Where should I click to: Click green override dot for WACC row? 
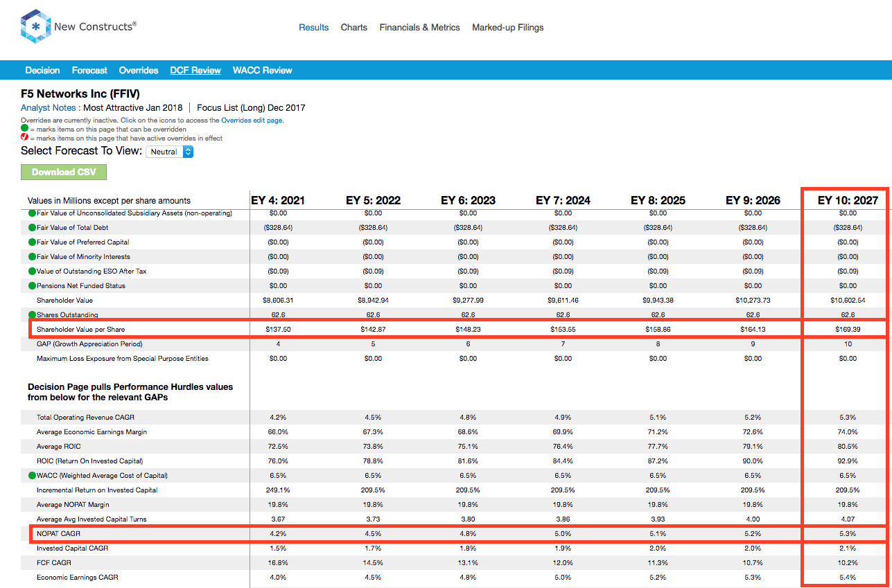pos(32,475)
